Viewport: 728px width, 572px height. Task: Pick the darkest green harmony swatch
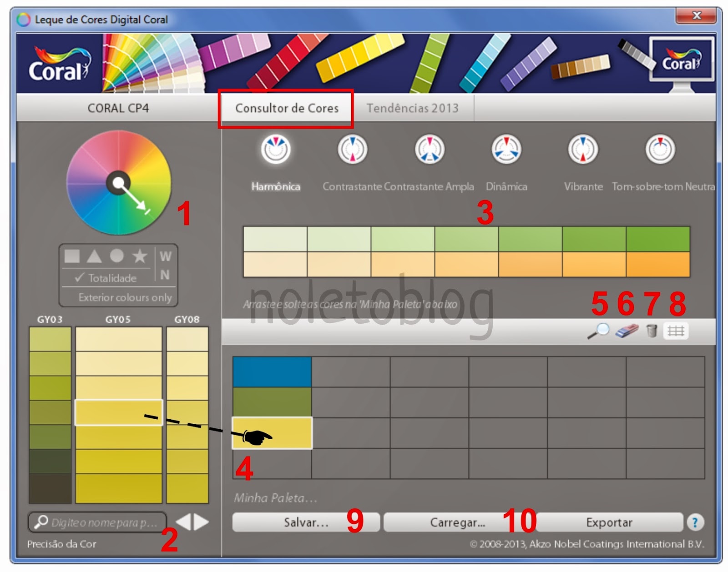[x=658, y=239]
